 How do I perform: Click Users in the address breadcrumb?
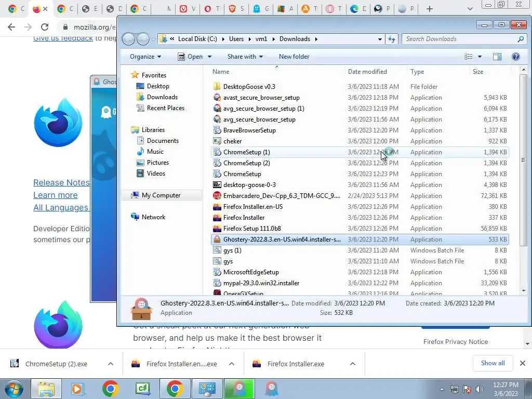(x=236, y=39)
